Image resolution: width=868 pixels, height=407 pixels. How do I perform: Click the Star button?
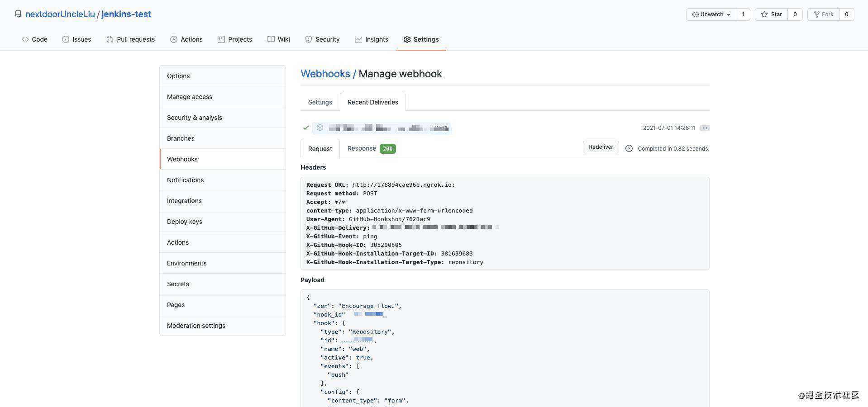(772, 14)
